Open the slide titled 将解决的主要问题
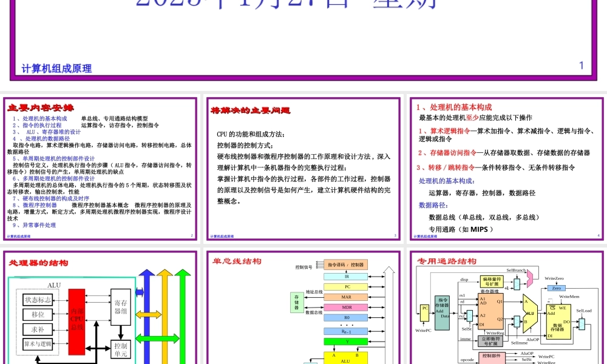Viewport: 607px width, 364px height. pos(303,169)
